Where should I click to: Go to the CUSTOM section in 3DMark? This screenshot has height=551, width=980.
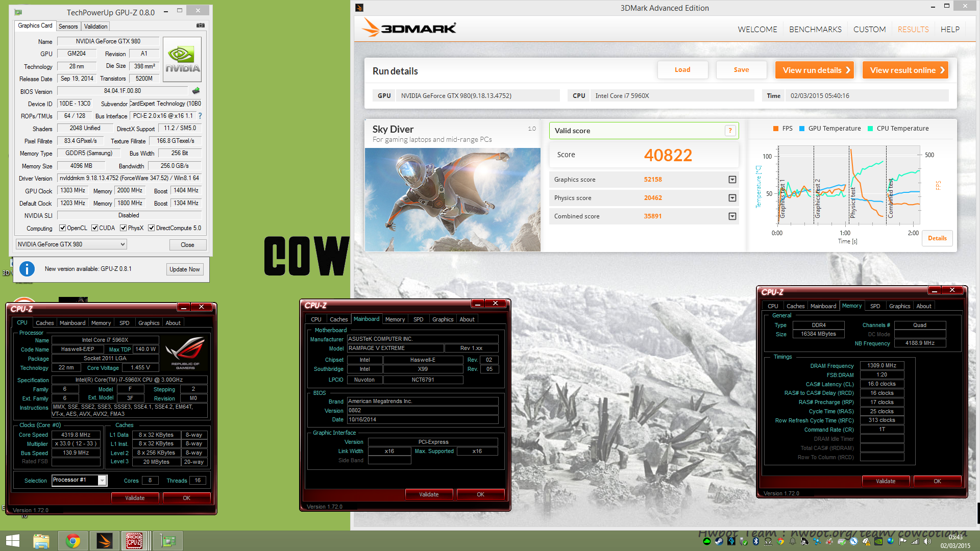[x=869, y=29]
